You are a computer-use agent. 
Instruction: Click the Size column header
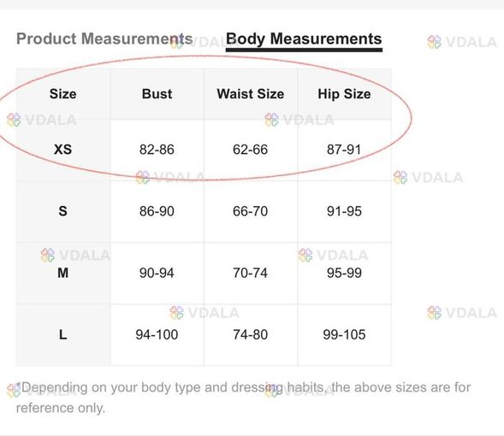click(x=63, y=94)
